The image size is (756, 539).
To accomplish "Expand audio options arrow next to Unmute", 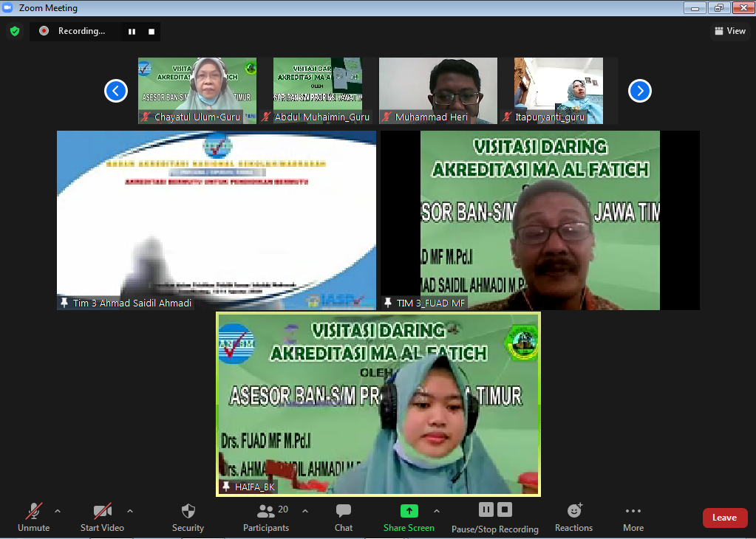I will click(58, 511).
